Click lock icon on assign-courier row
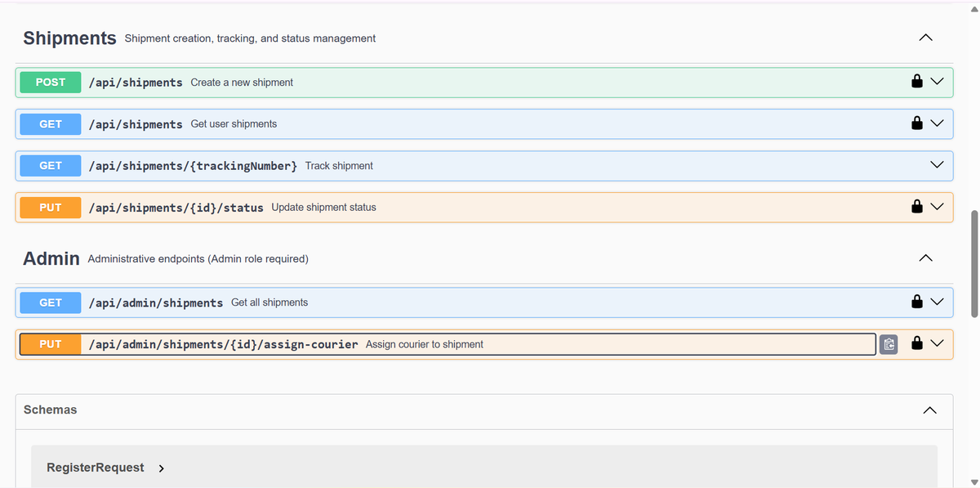Image resolution: width=980 pixels, height=488 pixels. (917, 344)
